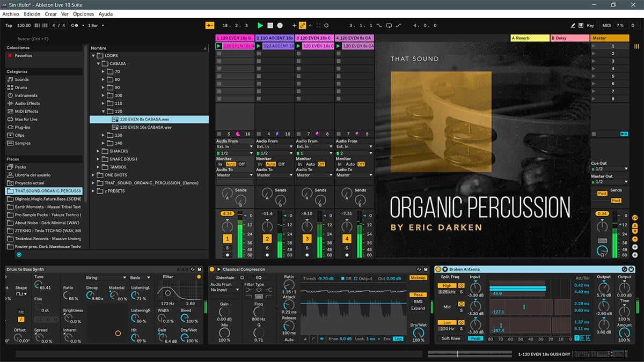Toggle Soft Knee in Broken Antenna
The width and height of the screenshot is (644, 362).
click(451, 338)
